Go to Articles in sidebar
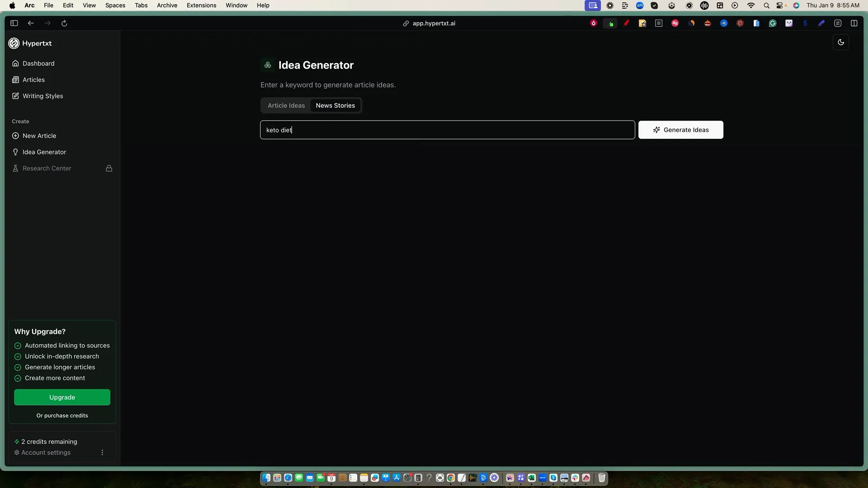Screen dimensions: 868x488 click(33, 80)
